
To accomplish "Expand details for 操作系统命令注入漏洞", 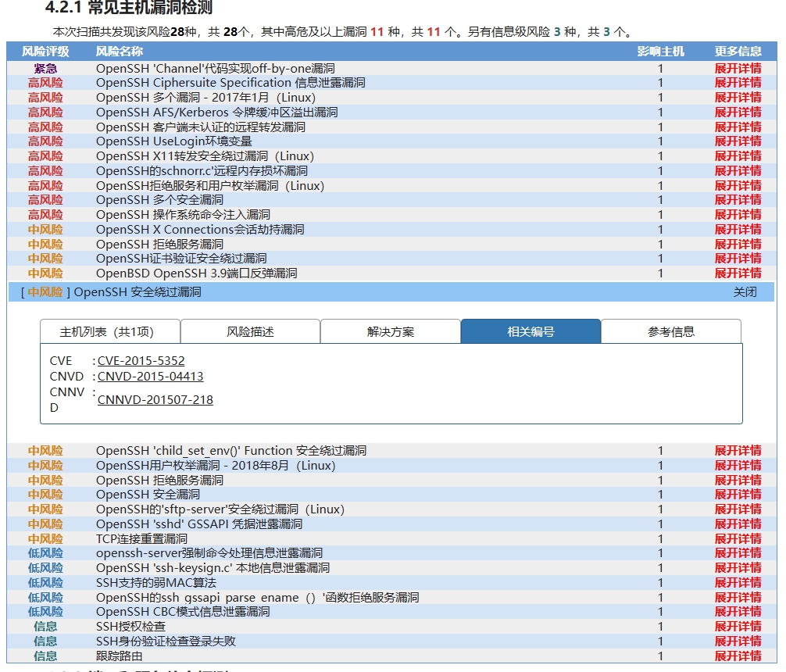I will 738,215.
